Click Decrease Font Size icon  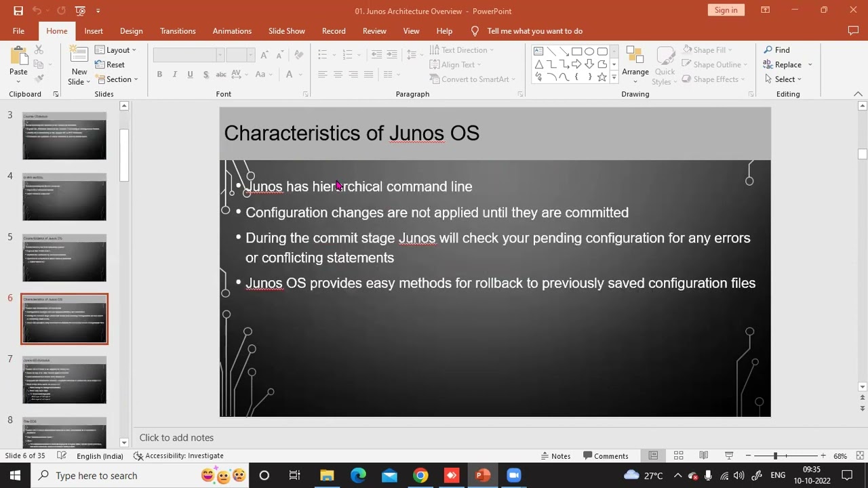coord(279,55)
